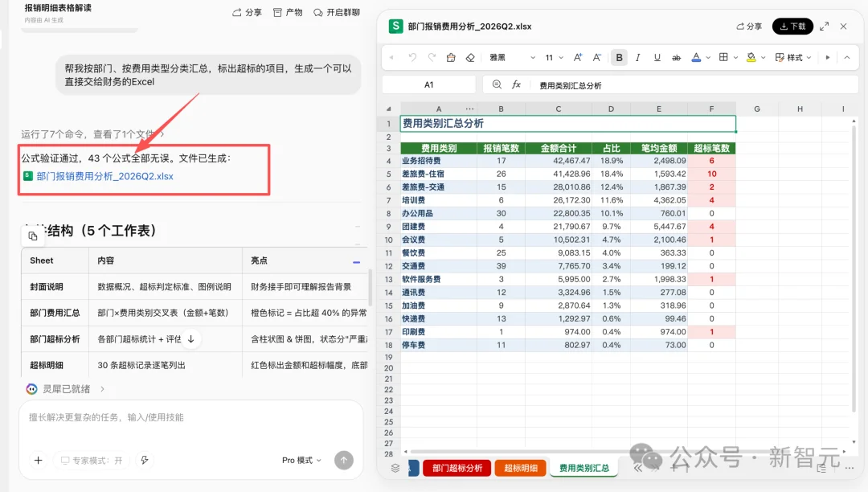Expand the 运行了7个命令 step summary
This screenshot has width=868, height=492.
pos(92,134)
